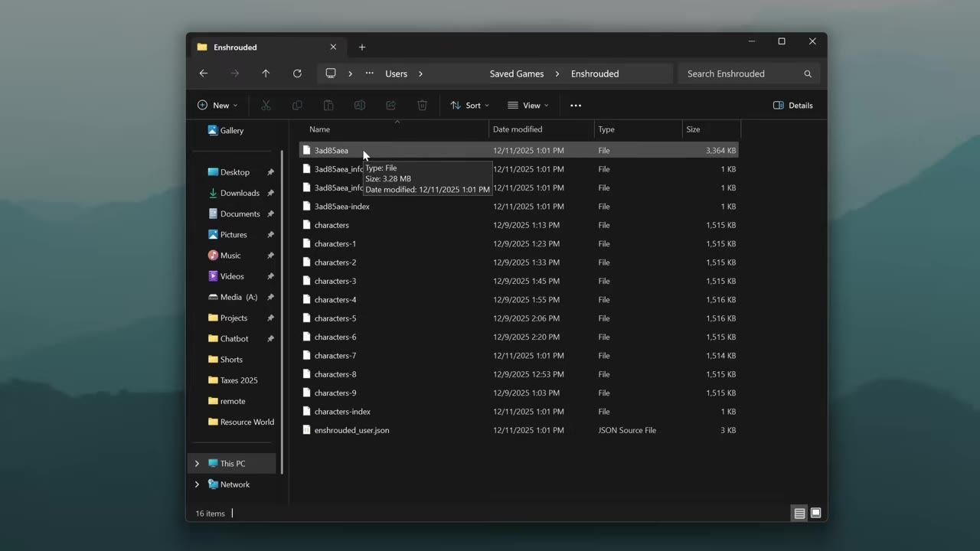
Task: Click the Share icon in toolbar
Action: point(390,106)
